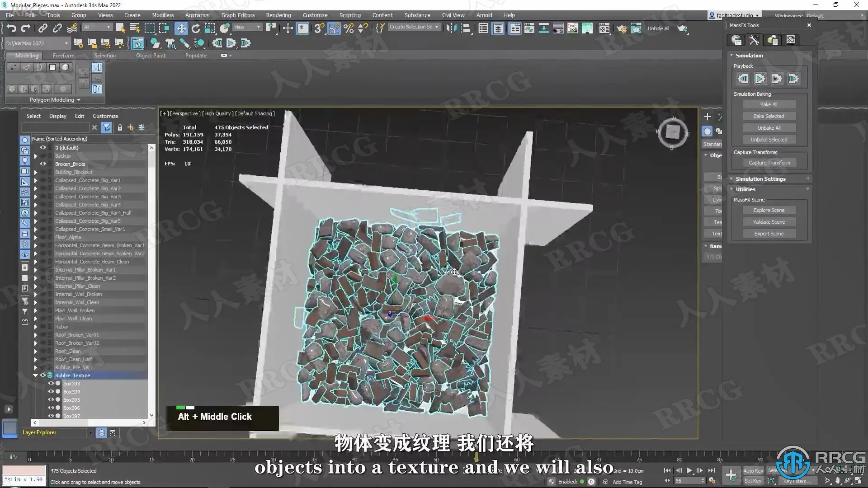
Task: Click the Mirror tool icon
Action: click(x=451, y=28)
